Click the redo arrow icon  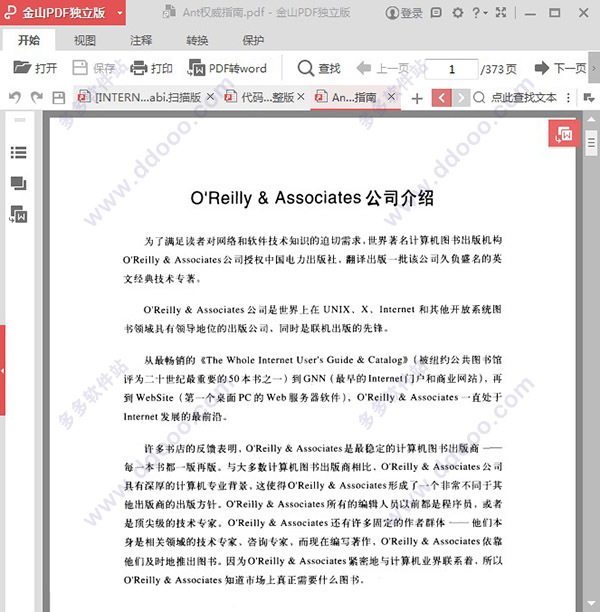coord(37,97)
